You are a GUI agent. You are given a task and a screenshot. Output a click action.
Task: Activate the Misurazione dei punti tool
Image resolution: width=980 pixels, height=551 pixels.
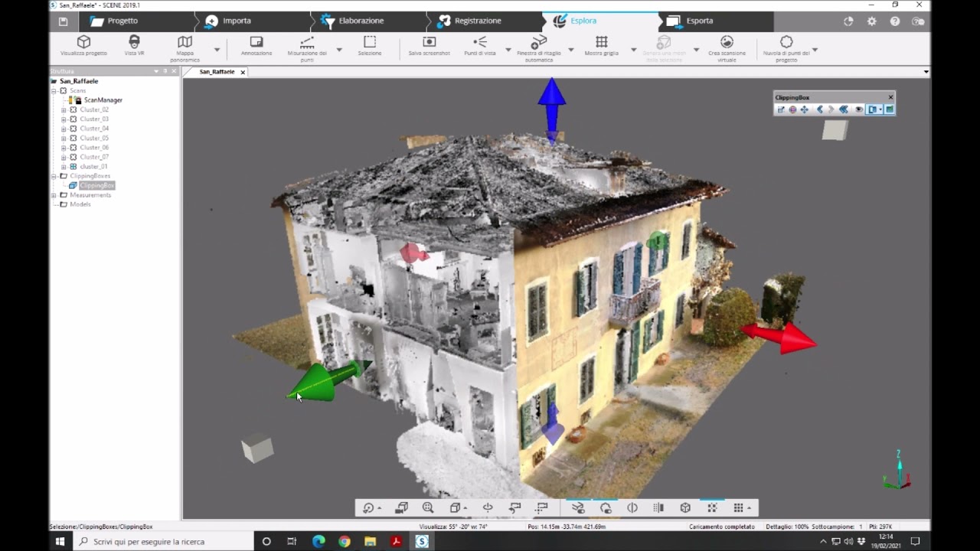(x=307, y=48)
